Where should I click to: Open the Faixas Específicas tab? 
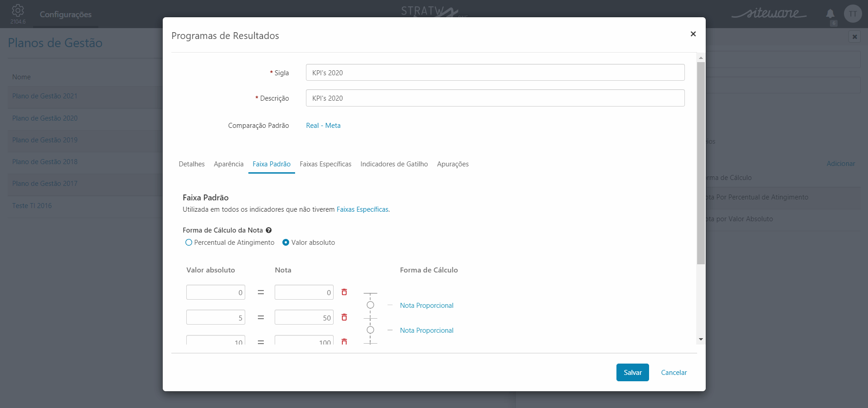[x=325, y=164]
